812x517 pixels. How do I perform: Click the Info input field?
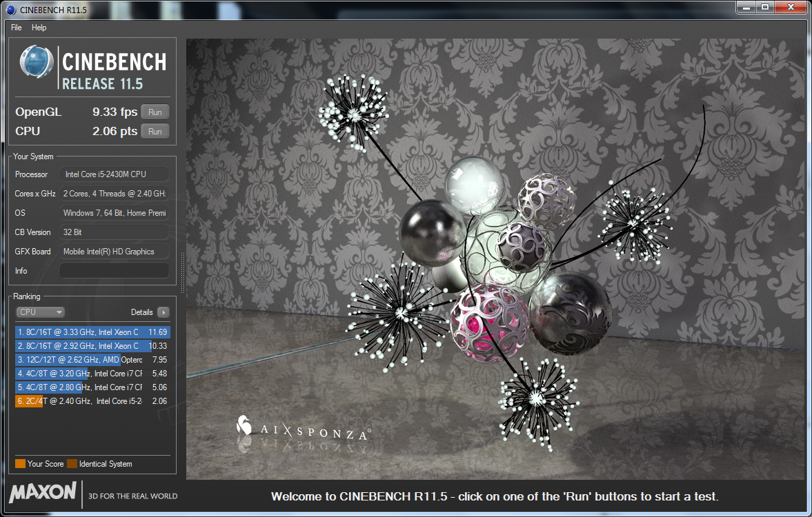(115, 271)
